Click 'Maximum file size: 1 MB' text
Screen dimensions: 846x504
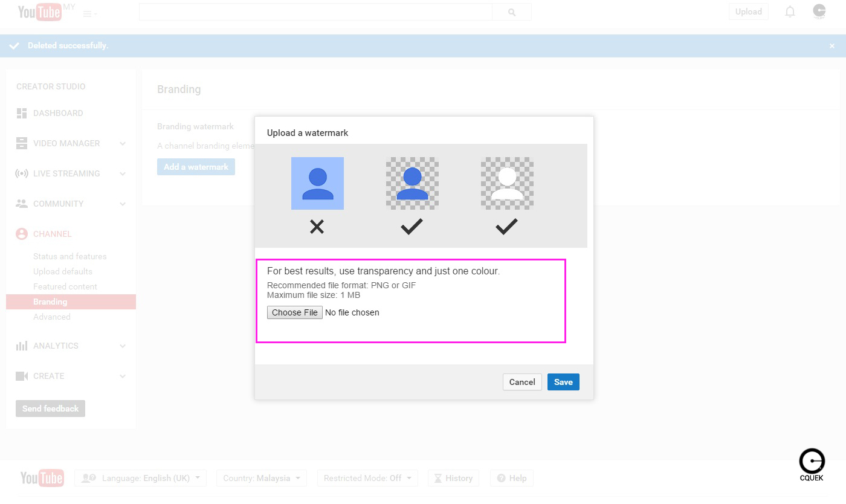[314, 295]
